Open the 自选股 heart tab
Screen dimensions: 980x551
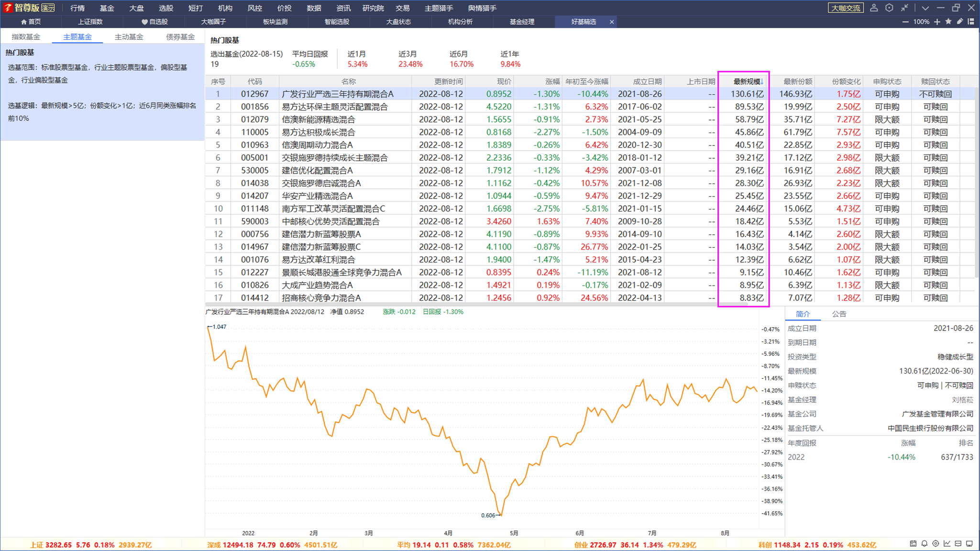pos(154,22)
